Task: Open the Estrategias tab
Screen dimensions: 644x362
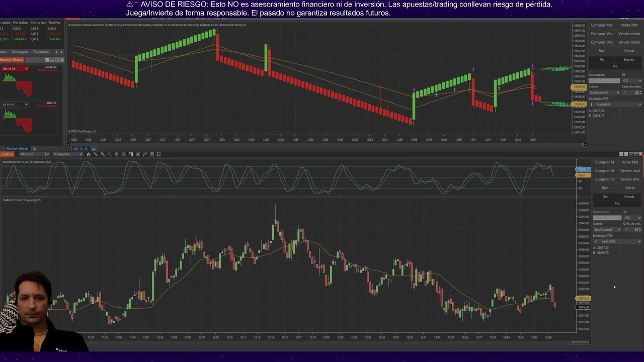Action: [x=20, y=52]
